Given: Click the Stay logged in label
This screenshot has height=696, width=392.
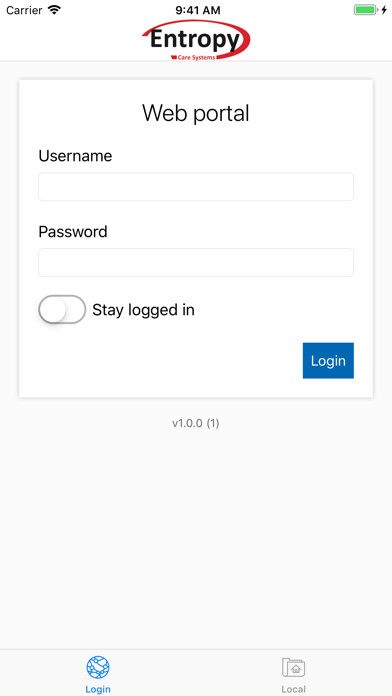Looking at the screenshot, I should pyautogui.click(x=143, y=310).
